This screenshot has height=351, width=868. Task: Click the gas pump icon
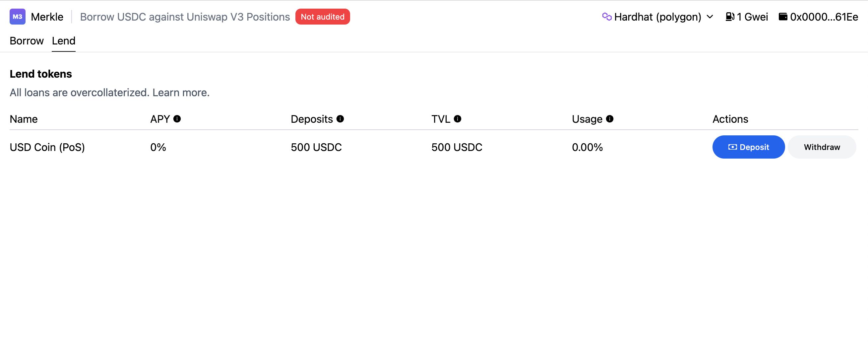coord(729,17)
